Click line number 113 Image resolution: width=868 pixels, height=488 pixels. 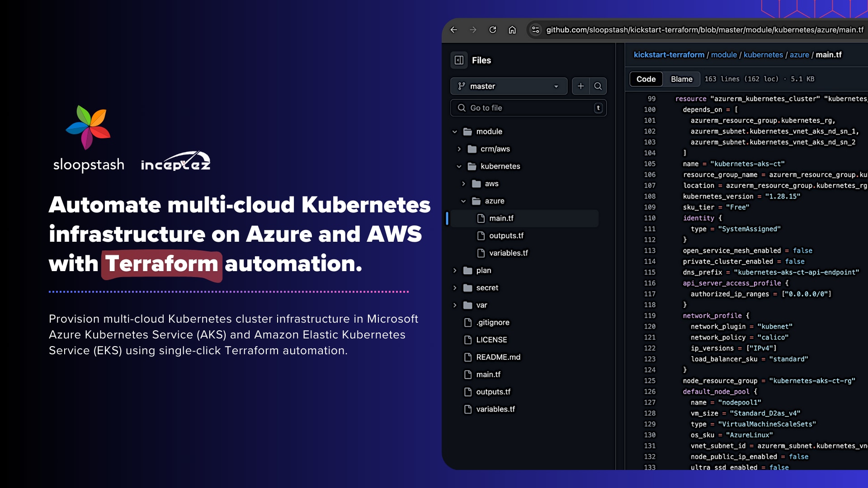650,251
